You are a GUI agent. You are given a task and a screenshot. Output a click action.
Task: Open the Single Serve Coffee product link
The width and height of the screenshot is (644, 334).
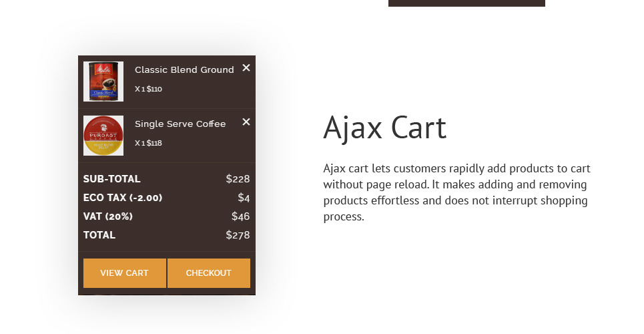pos(180,124)
